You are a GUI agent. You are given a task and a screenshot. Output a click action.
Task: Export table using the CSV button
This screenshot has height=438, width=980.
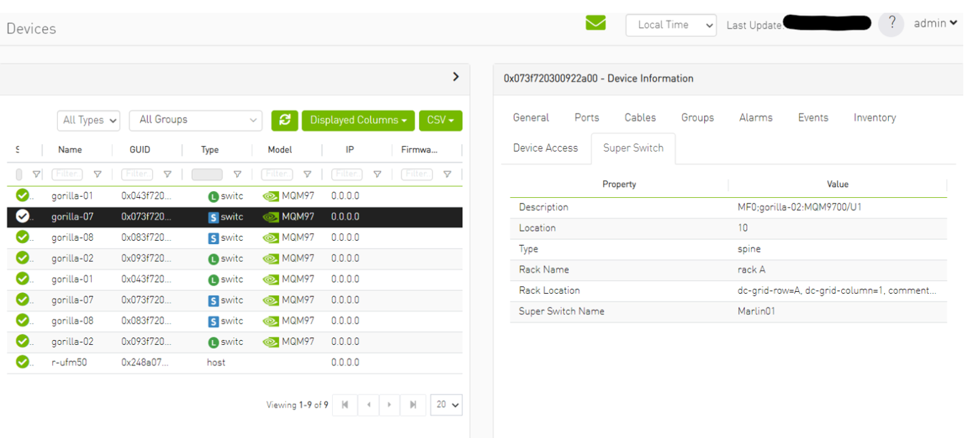(x=440, y=120)
